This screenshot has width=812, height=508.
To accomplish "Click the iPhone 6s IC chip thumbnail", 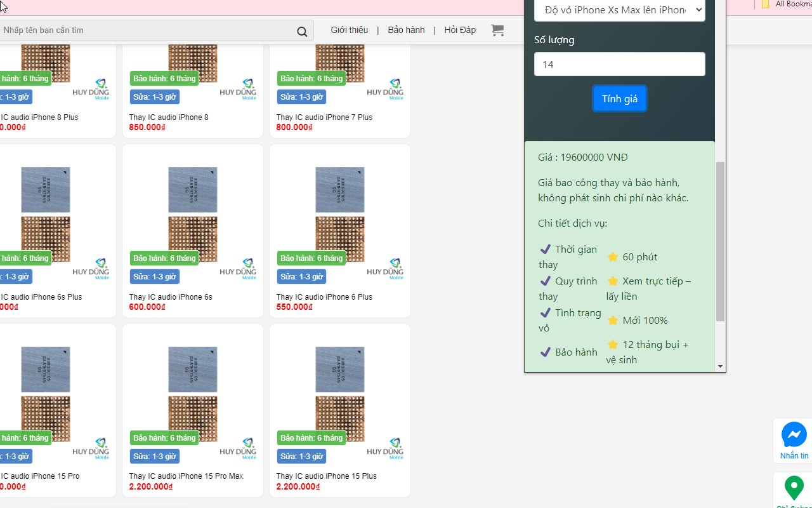I will point(193,214).
